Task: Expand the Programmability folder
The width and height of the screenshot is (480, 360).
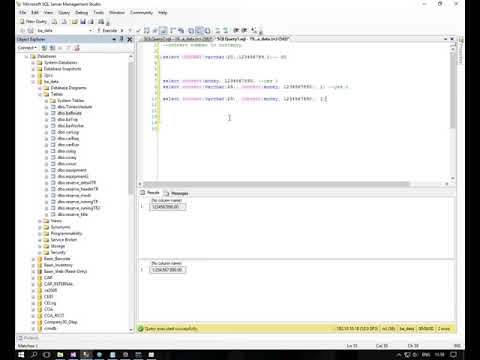Action: (x=40, y=234)
